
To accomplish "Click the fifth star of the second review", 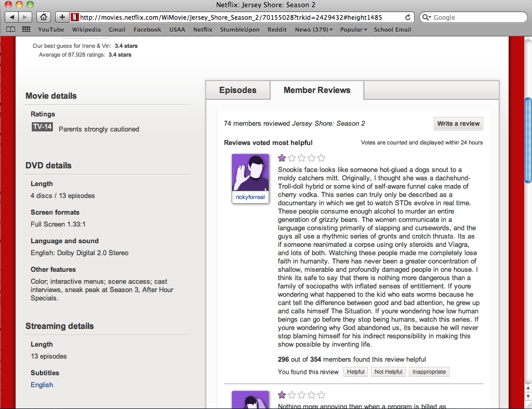I will pos(321,395).
